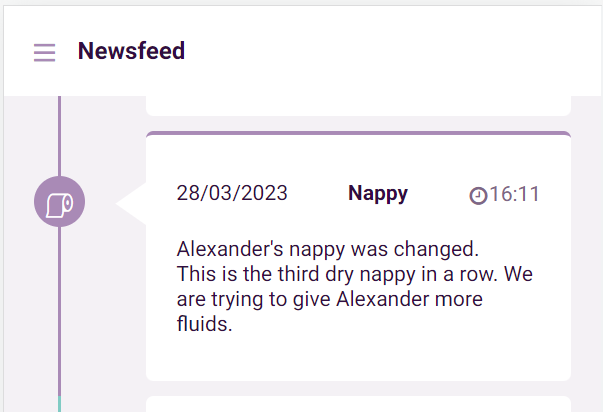
Task: Click the 16:11 timestamp text
Action: click(515, 194)
